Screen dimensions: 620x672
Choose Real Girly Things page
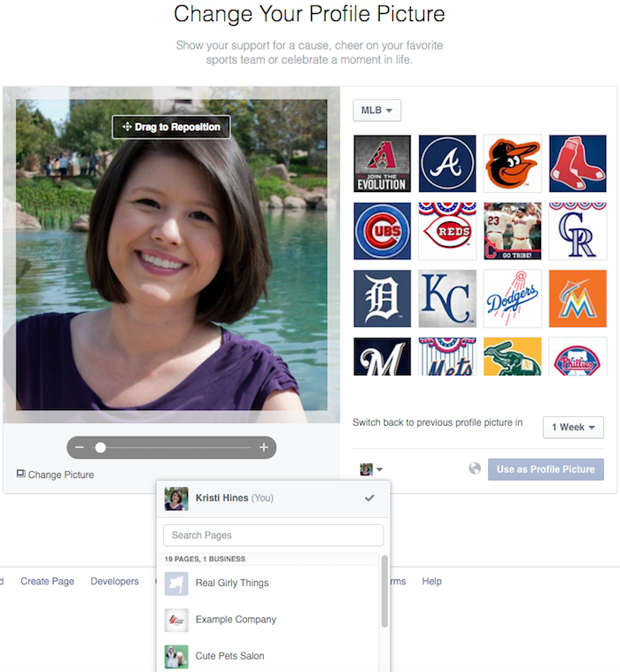[268, 583]
